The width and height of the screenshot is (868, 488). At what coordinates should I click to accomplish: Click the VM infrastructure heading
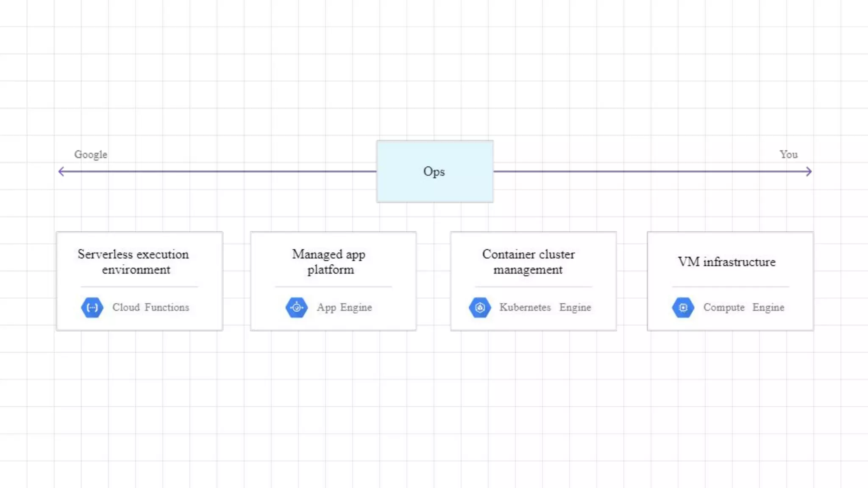(x=726, y=262)
